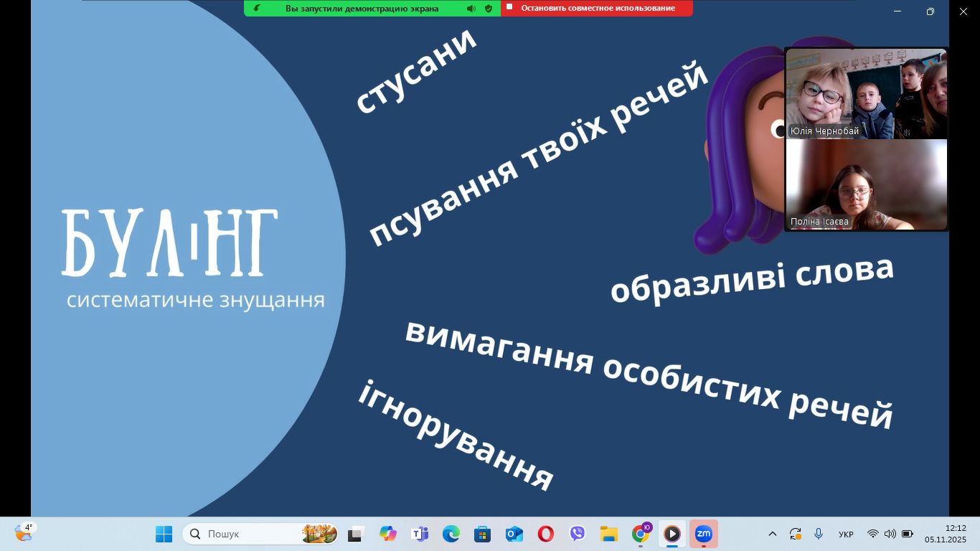Open Zoom from the taskbar

coord(703,534)
